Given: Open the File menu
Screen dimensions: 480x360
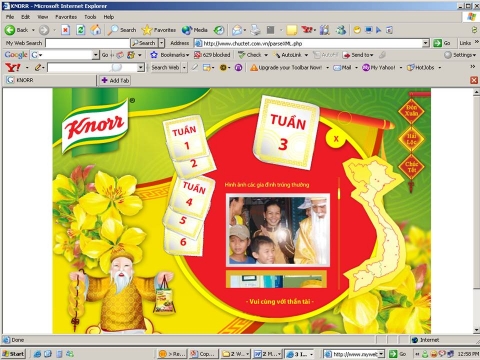Looking at the screenshot, I should tap(10, 17).
